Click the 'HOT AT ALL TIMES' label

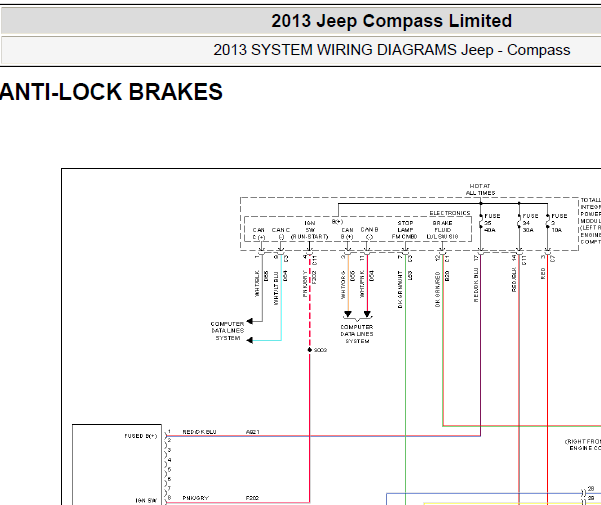click(480, 189)
